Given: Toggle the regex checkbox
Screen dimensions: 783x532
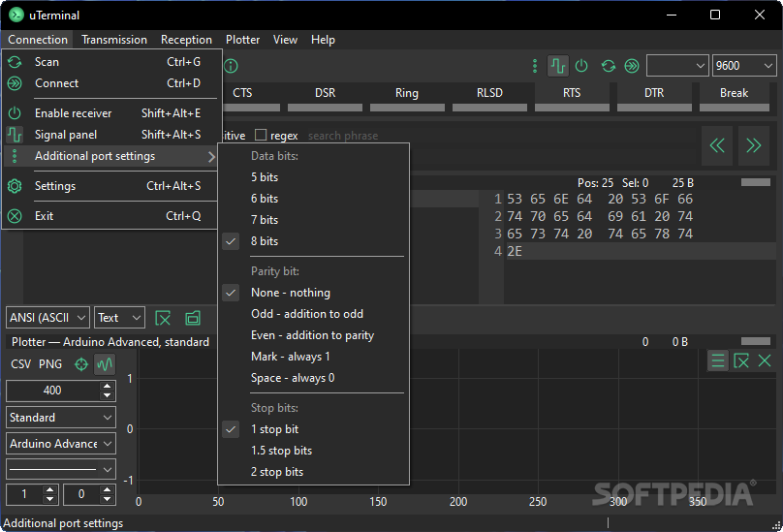Looking at the screenshot, I should click(261, 135).
